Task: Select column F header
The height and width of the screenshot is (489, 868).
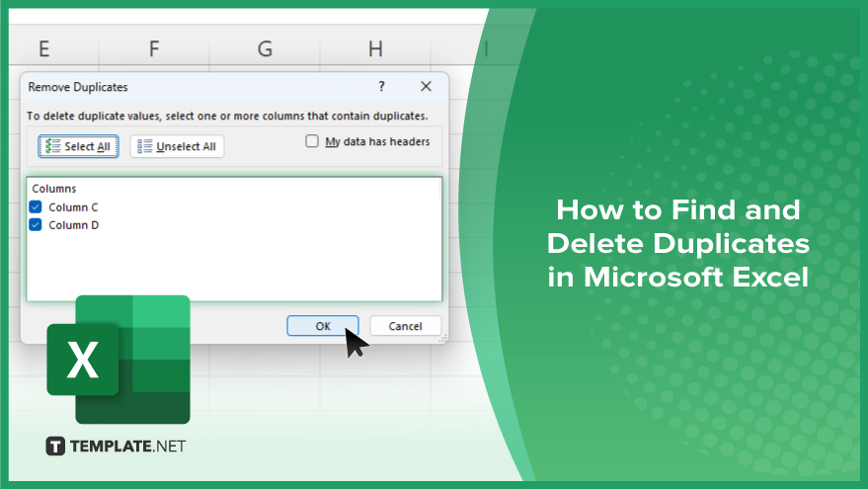Action: tap(154, 48)
